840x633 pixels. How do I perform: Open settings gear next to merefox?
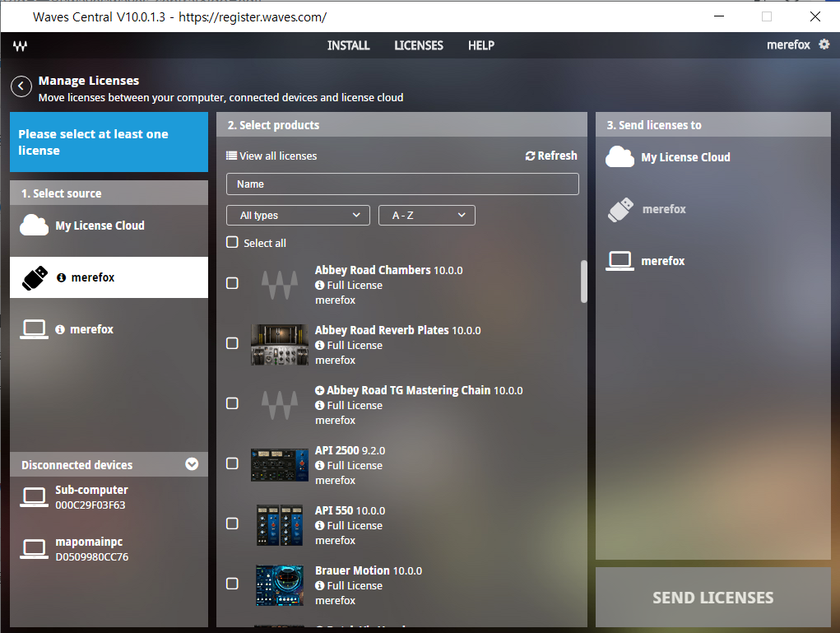pyautogui.click(x=824, y=44)
